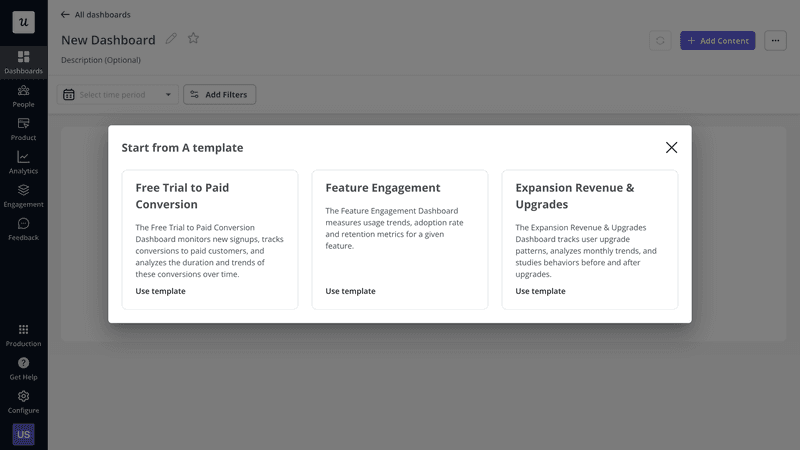This screenshot has width=800, height=450.
Task: Click the Add Content button
Action: tap(717, 41)
